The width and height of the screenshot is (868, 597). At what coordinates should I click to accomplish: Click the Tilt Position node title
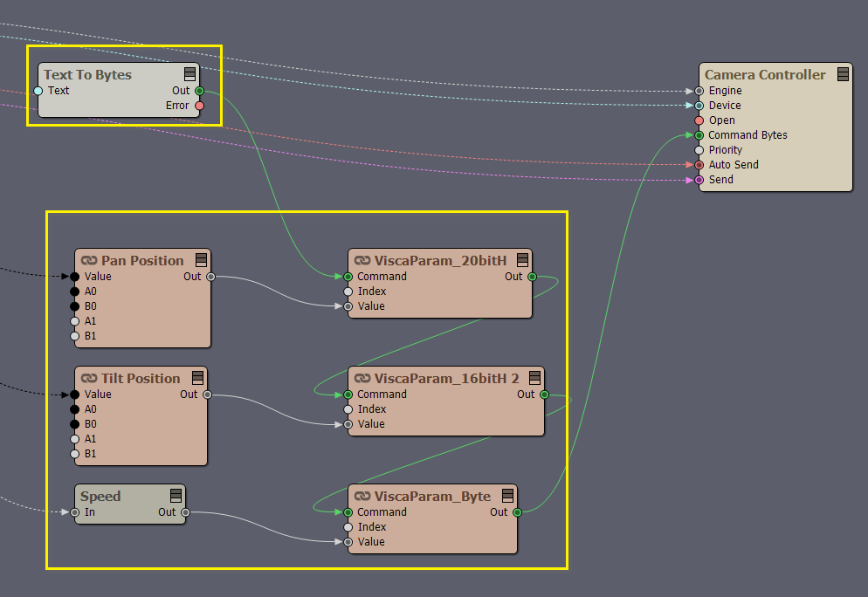141,379
